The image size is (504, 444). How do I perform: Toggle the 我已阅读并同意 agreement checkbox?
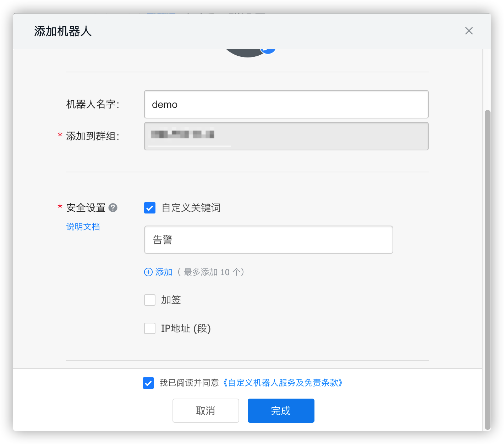[148, 383]
